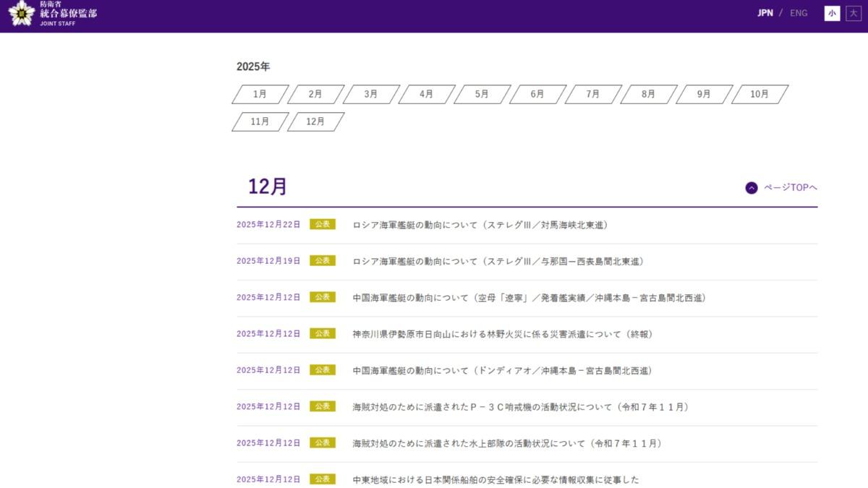Switch language to JPN
The width and height of the screenshot is (868, 488).
(x=765, y=13)
